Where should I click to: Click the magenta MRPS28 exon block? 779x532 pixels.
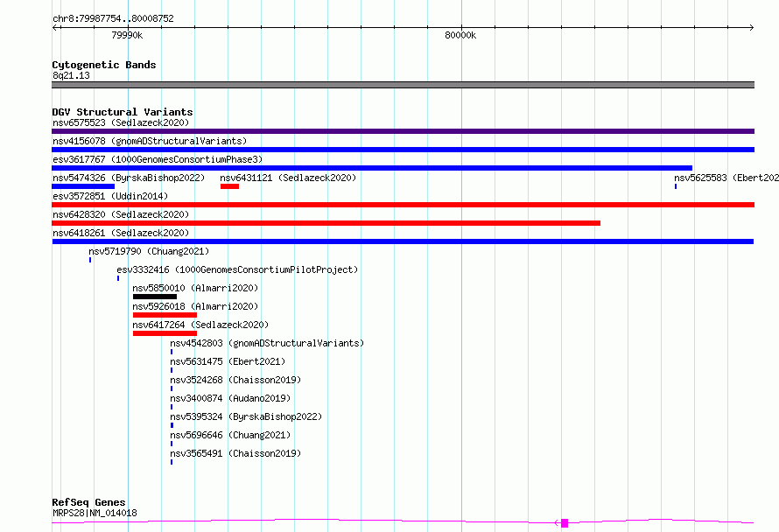pos(565,523)
